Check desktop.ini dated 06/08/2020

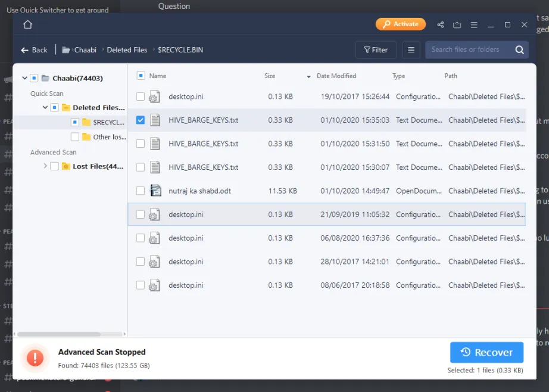tap(141, 238)
